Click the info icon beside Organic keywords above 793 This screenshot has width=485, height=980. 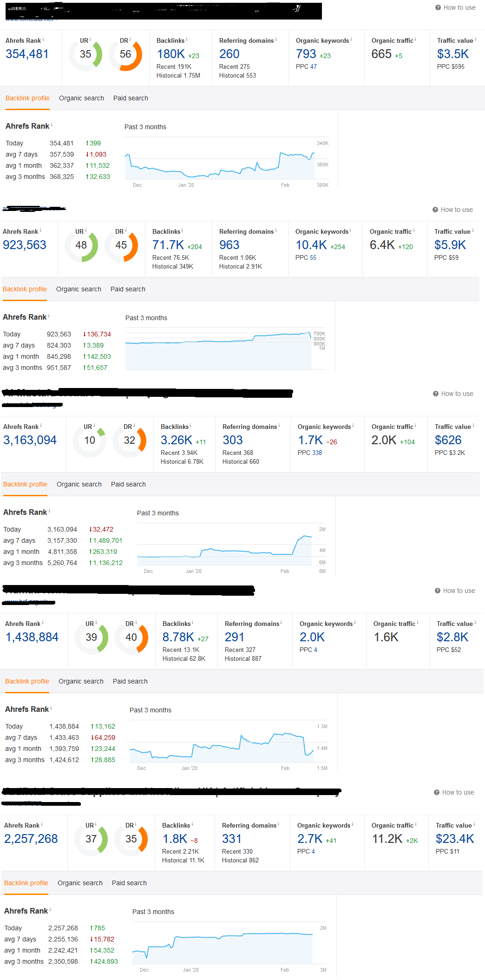[351, 39]
